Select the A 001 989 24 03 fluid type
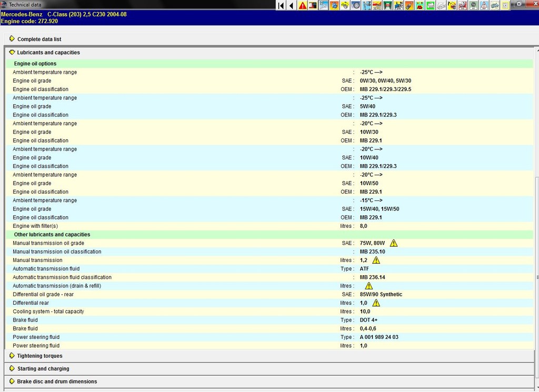 [379, 337]
